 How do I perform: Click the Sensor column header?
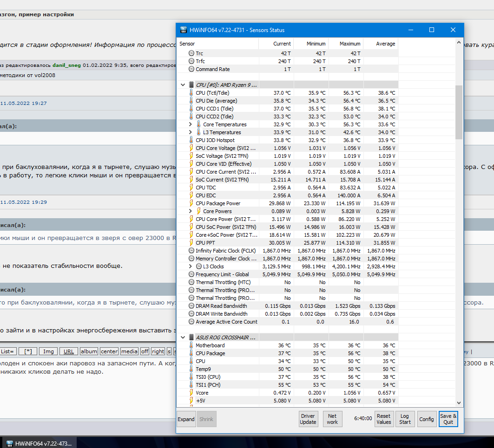tap(217, 44)
